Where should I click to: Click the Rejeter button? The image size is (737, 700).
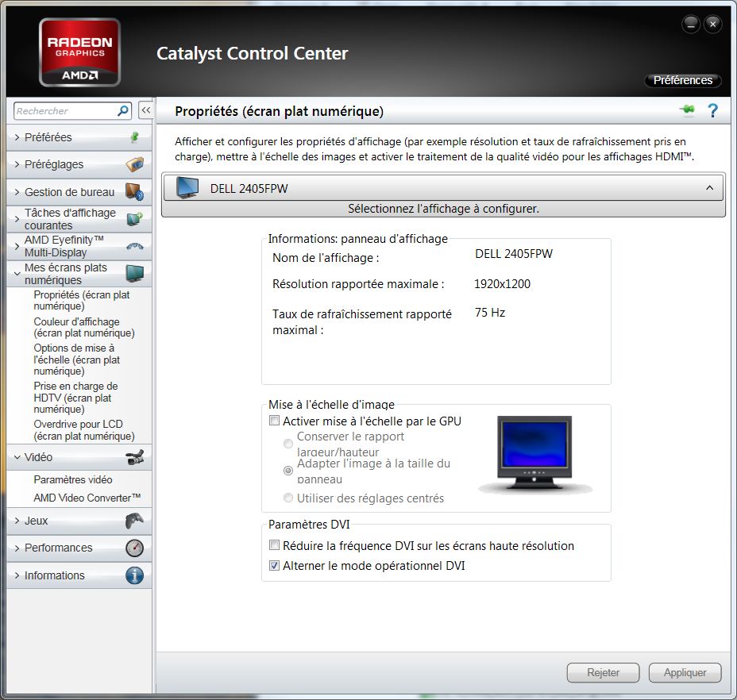603,672
